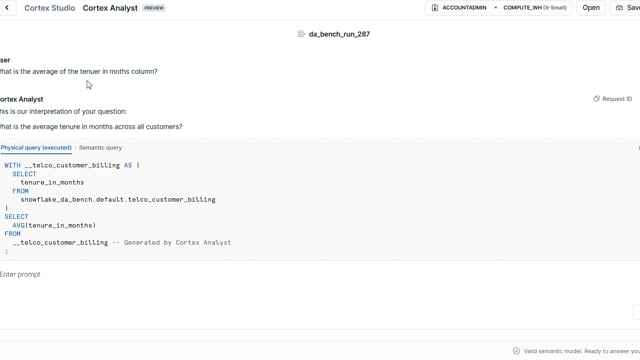640x360 pixels.
Task: Click the partially visible button right of prompt area
Action: 636,311
